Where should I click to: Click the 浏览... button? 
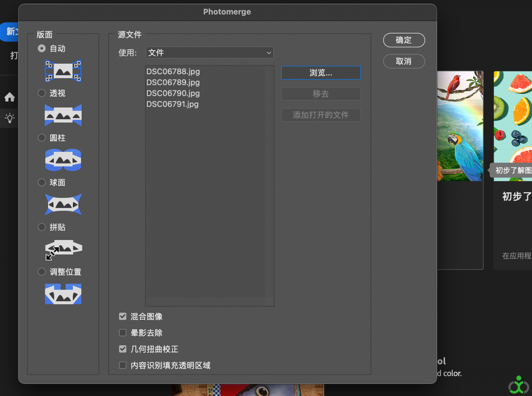tap(321, 73)
